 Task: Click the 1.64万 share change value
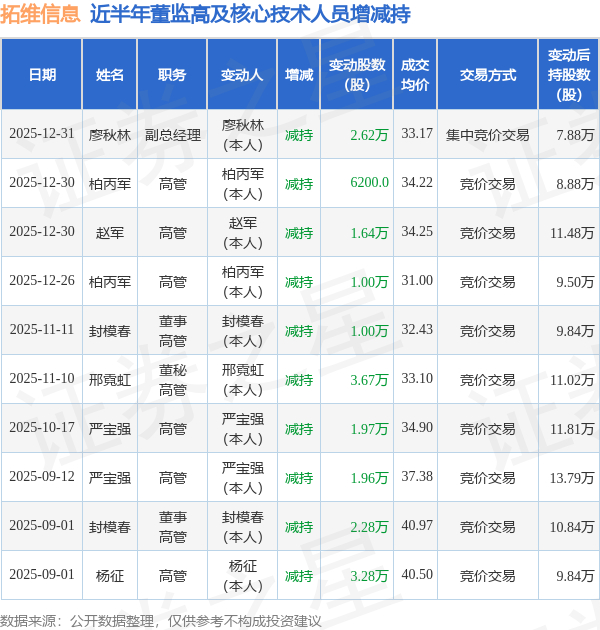tap(369, 233)
